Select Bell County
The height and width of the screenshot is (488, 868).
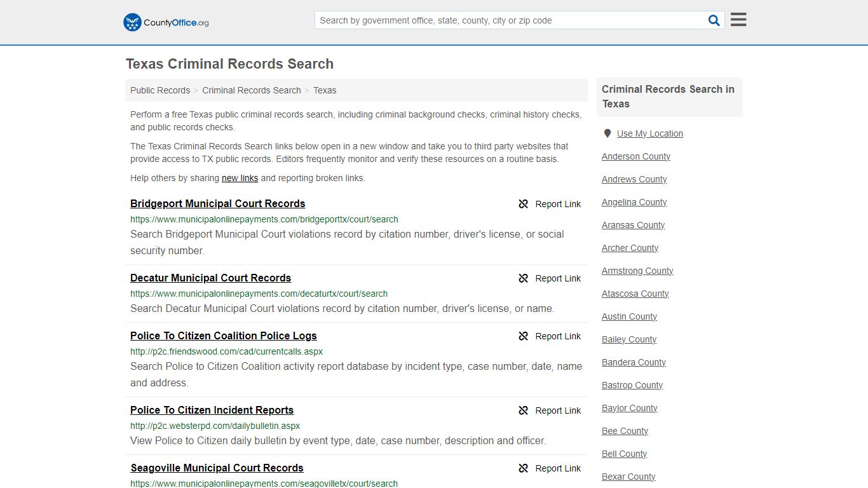[624, 454]
